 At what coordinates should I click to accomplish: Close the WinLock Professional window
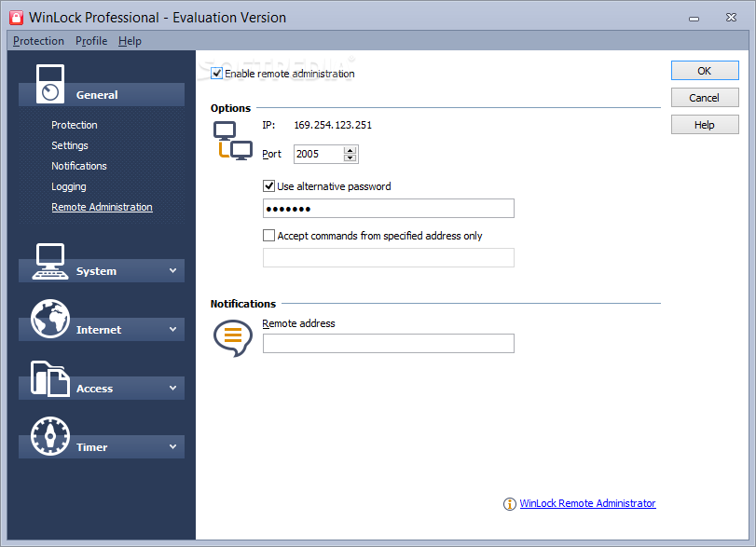[731, 18]
